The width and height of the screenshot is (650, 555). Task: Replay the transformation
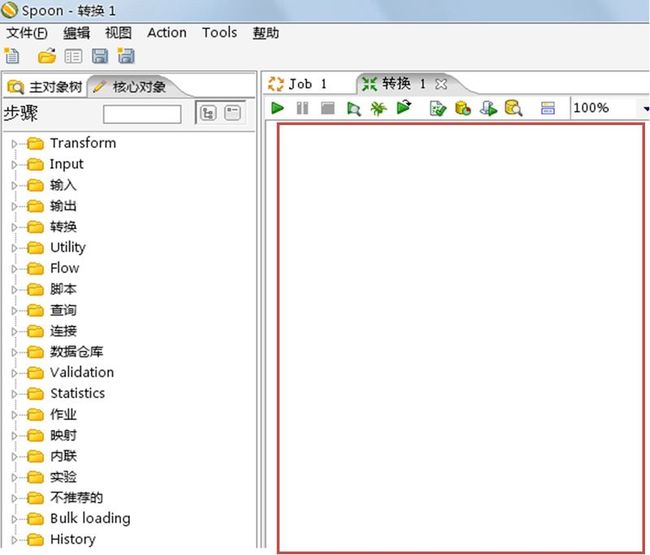click(404, 107)
